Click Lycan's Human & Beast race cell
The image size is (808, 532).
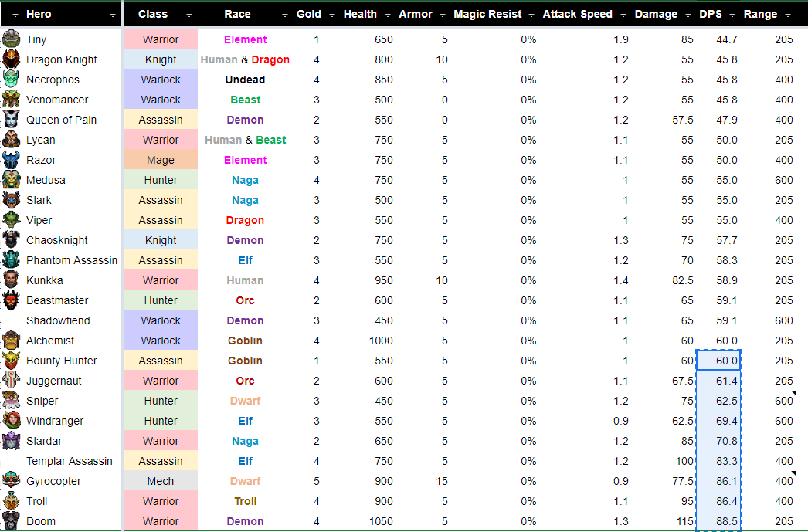click(245, 140)
